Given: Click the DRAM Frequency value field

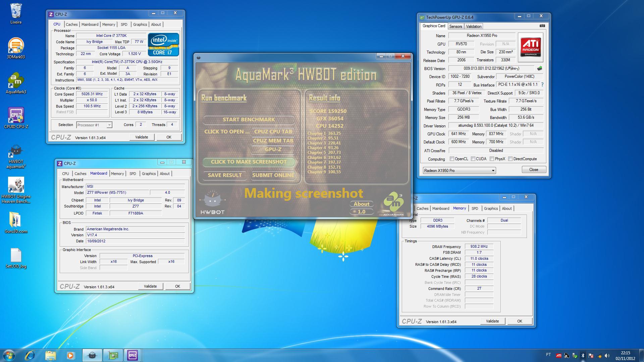Looking at the screenshot, I should [x=479, y=246].
